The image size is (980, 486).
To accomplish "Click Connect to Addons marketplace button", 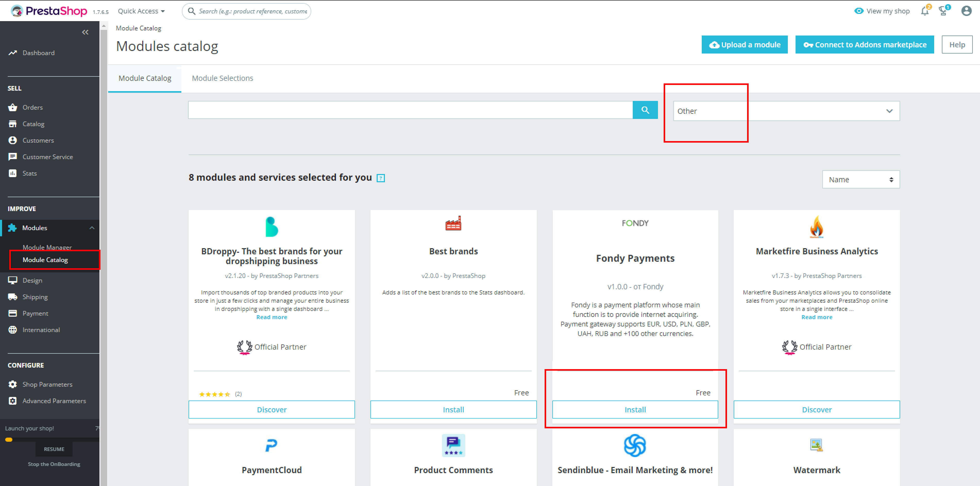I will pyautogui.click(x=864, y=45).
